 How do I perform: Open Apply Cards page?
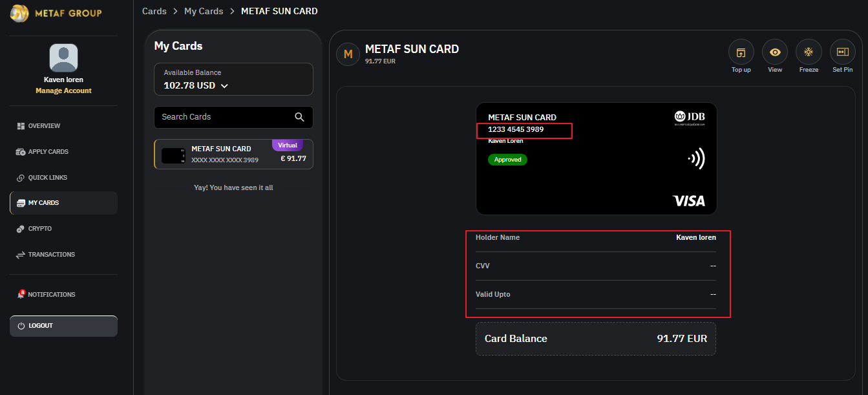click(63, 152)
